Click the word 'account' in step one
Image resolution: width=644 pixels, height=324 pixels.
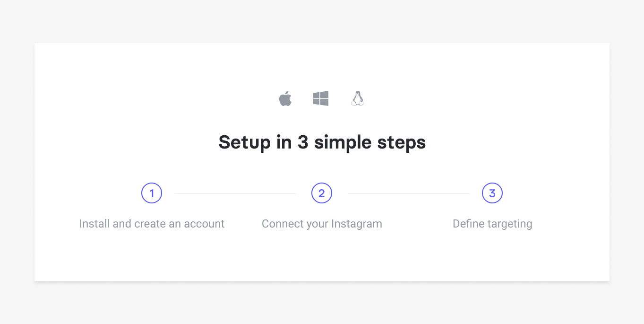pyautogui.click(x=204, y=224)
